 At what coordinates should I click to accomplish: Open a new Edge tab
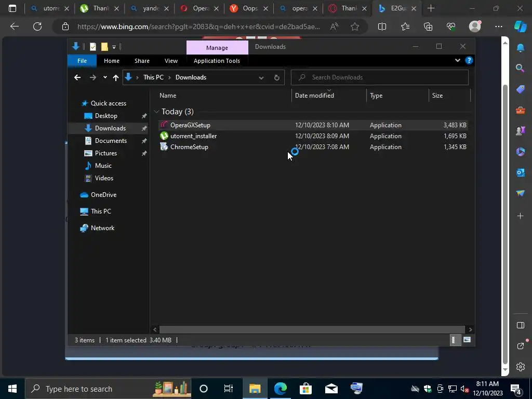[431, 8]
